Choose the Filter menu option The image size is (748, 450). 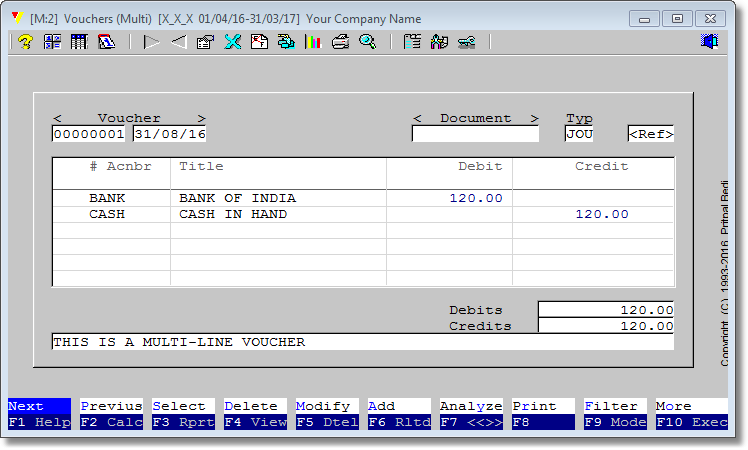point(615,406)
